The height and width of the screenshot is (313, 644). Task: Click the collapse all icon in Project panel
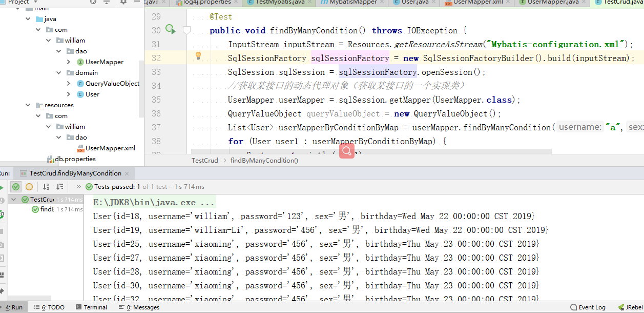[108, 2]
